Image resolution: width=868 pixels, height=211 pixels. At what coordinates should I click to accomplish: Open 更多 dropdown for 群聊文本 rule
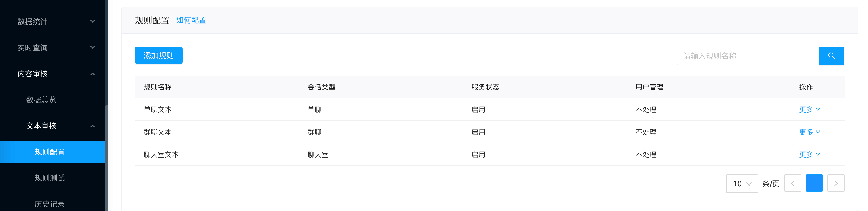tap(809, 132)
